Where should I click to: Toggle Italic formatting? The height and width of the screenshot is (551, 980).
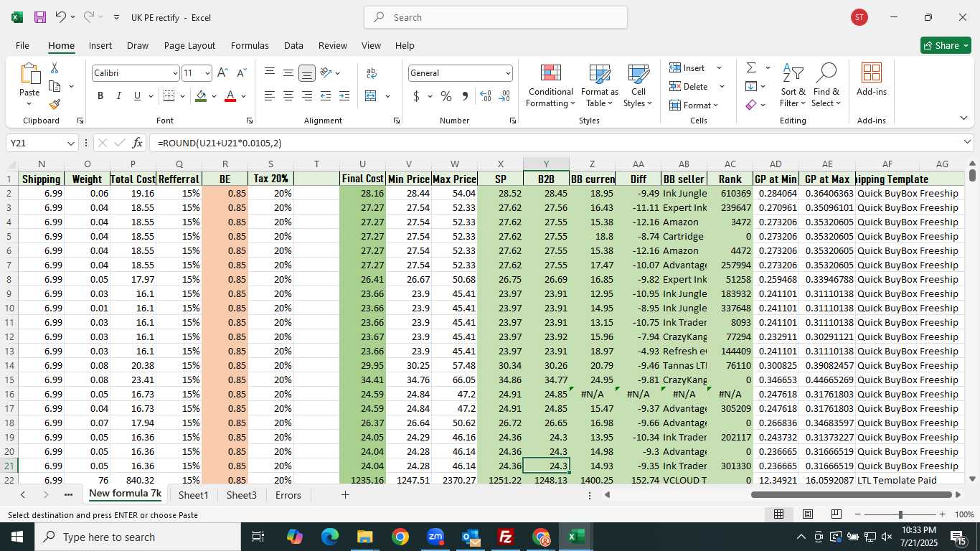coord(118,96)
